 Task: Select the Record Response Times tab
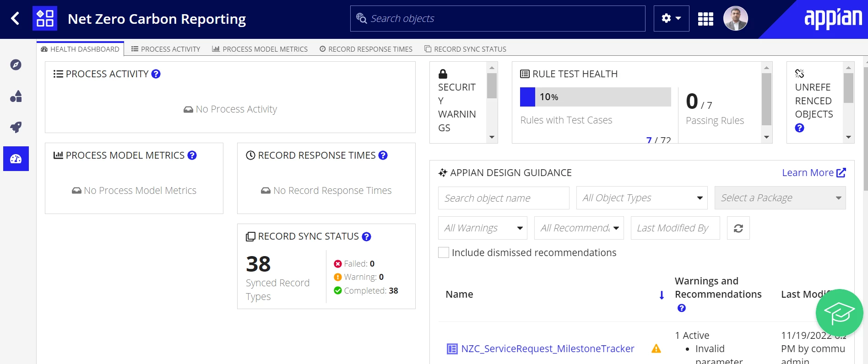click(366, 49)
